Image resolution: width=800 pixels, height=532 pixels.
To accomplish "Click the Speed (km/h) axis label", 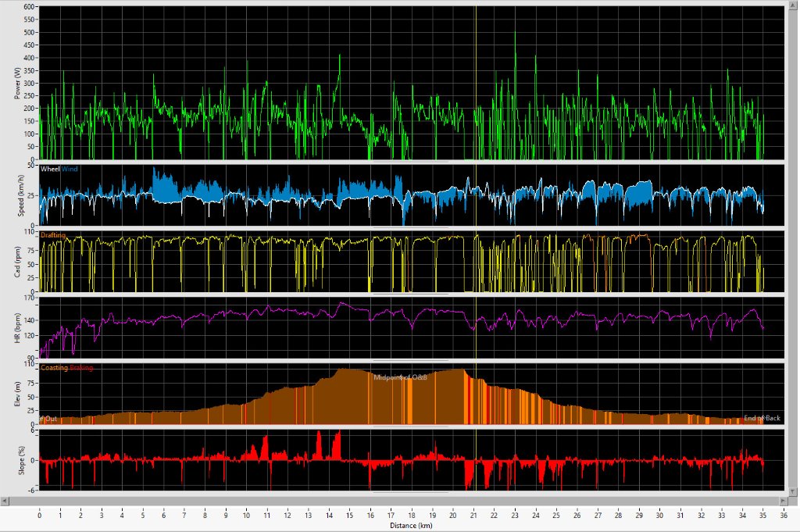I will pos(17,195).
